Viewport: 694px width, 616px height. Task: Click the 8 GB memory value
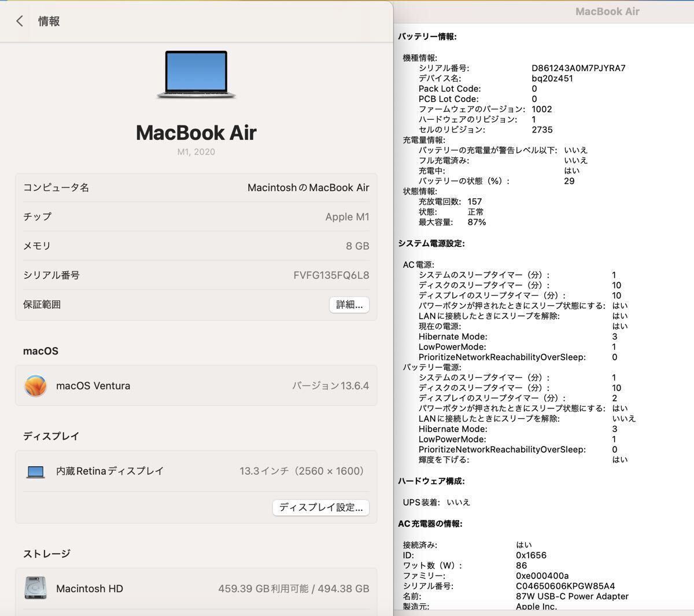tap(357, 246)
